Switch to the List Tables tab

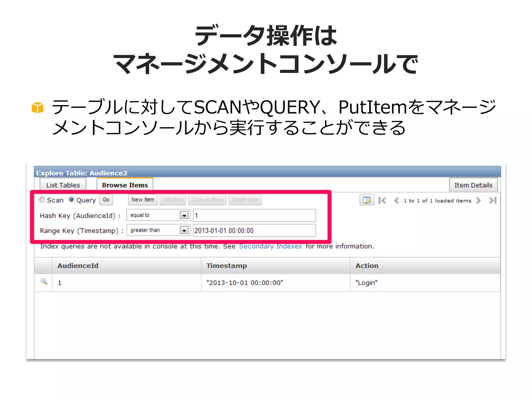(63, 185)
